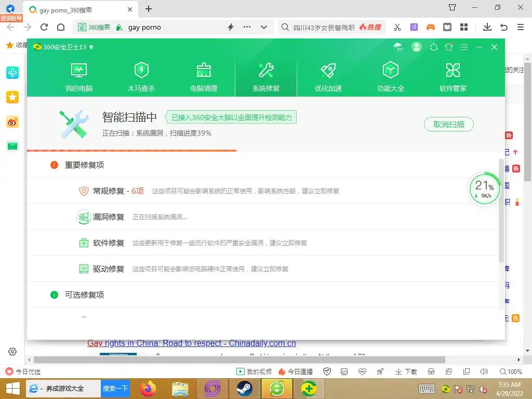Image resolution: width=532 pixels, height=399 pixels.
Task: Open the address bar three-dot menu
Action: tap(247, 27)
